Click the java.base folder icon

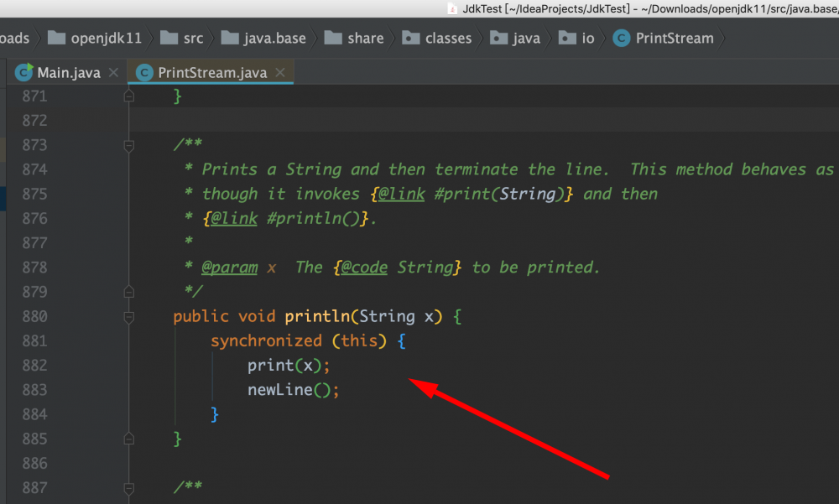(230, 38)
